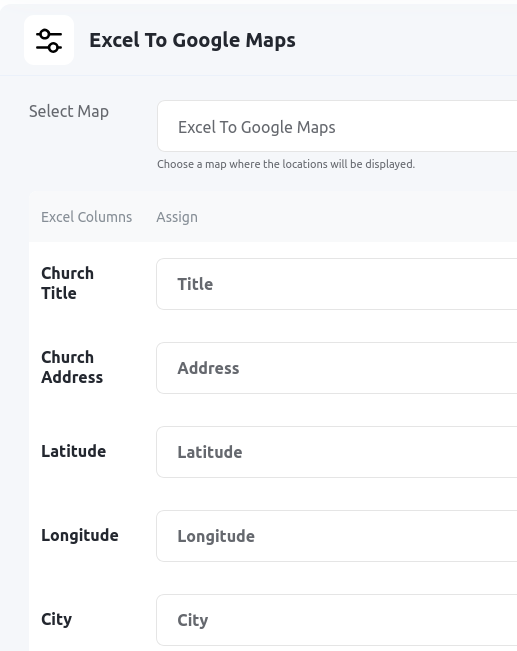Click the Select Map label
This screenshot has height=651, width=517.
[69, 111]
